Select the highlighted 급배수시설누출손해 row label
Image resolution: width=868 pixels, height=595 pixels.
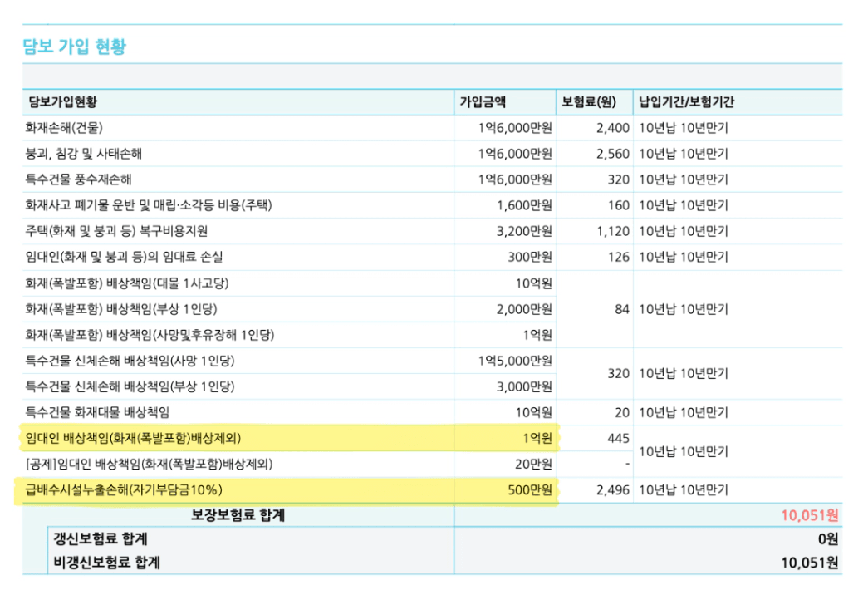pos(124,489)
